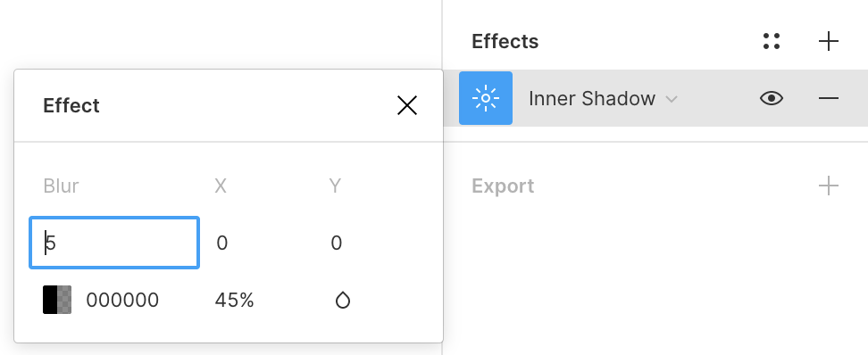Click the 45% opacity field
Viewport: 868px width, 355px height.
234,301
